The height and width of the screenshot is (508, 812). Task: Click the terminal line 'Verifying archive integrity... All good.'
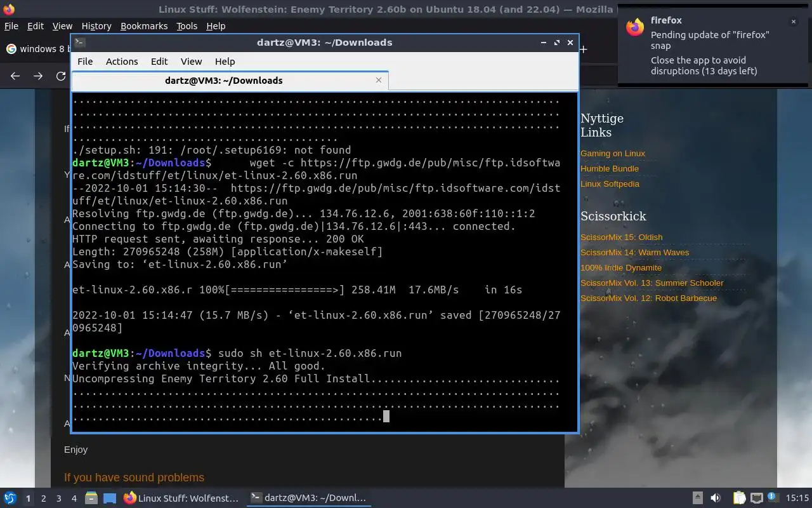click(199, 366)
